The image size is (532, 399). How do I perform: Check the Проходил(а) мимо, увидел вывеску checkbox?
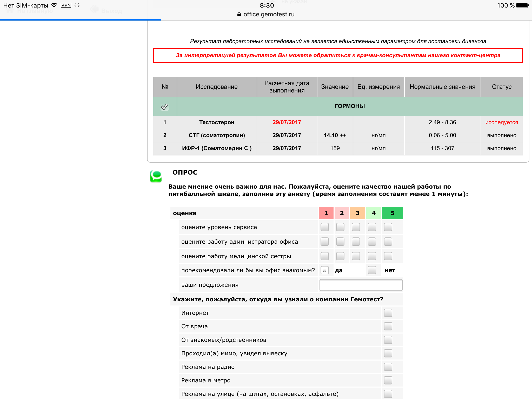coord(388,353)
